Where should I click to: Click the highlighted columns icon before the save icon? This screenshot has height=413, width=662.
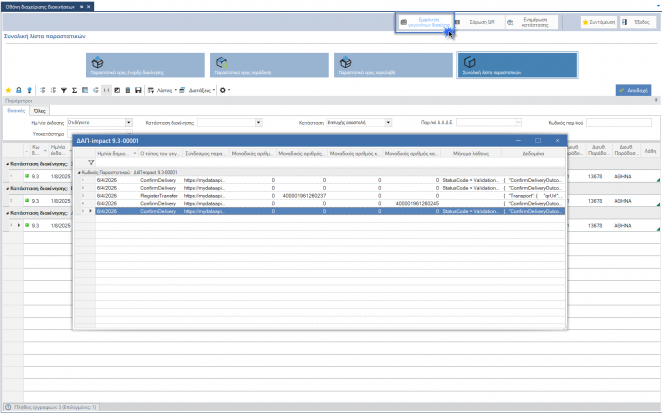tap(106, 90)
